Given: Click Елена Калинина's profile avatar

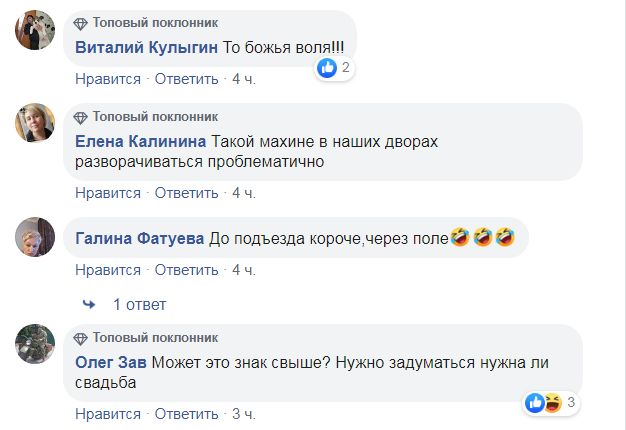Looking at the screenshot, I should click(34, 124).
